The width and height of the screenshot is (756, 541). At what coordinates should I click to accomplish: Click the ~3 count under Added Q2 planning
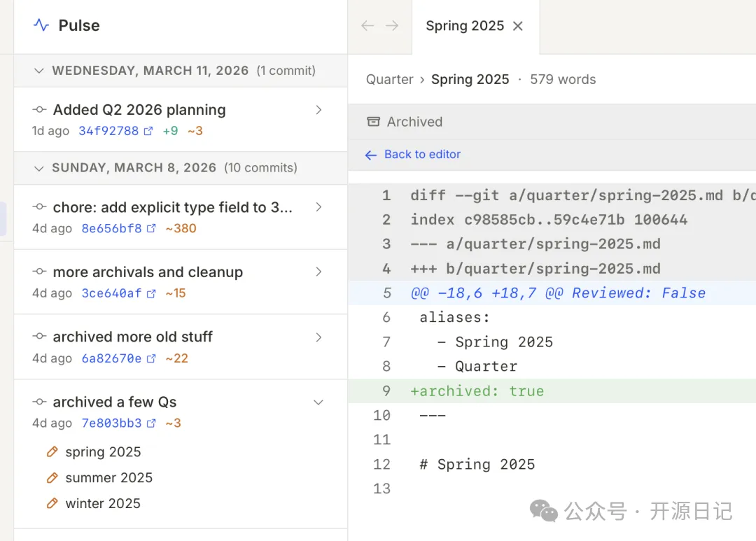click(x=195, y=131)
